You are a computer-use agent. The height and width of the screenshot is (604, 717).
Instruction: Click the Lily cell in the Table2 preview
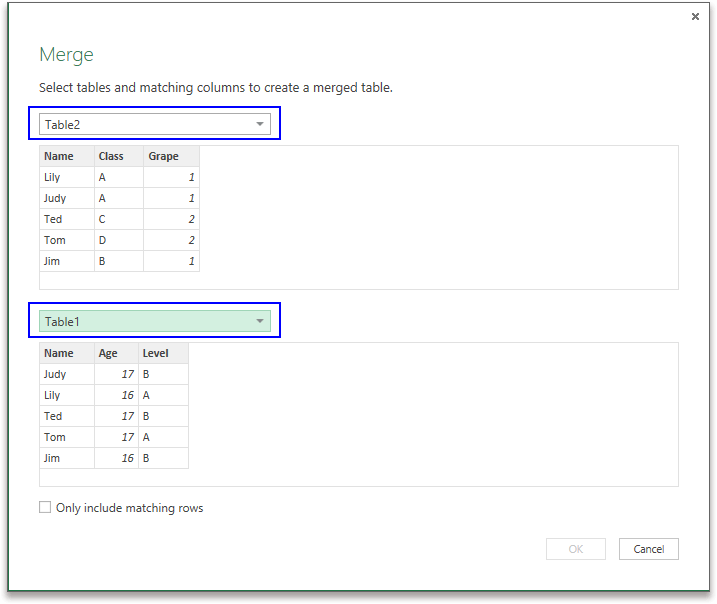pyautogui.click(x=67, y=177)
